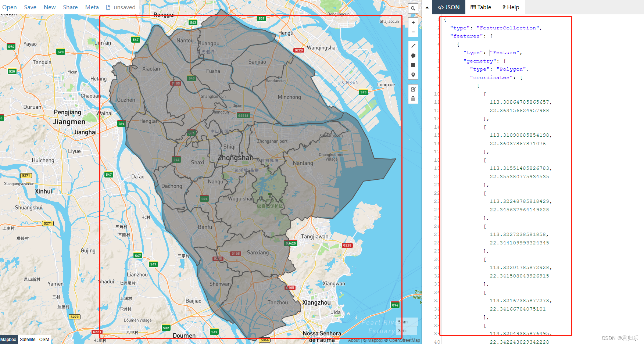Viewport: 644px width, 344px height.
Task: Collapse the side panel with the arrow
Action: tap(427, 7)
